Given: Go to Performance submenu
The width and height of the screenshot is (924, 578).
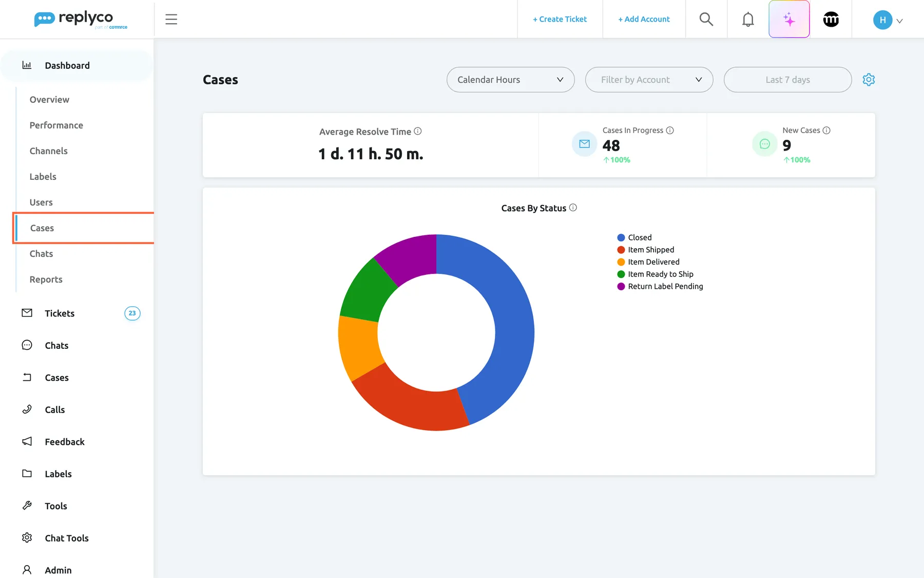Looking at the screenshot, I should [56, 125].
